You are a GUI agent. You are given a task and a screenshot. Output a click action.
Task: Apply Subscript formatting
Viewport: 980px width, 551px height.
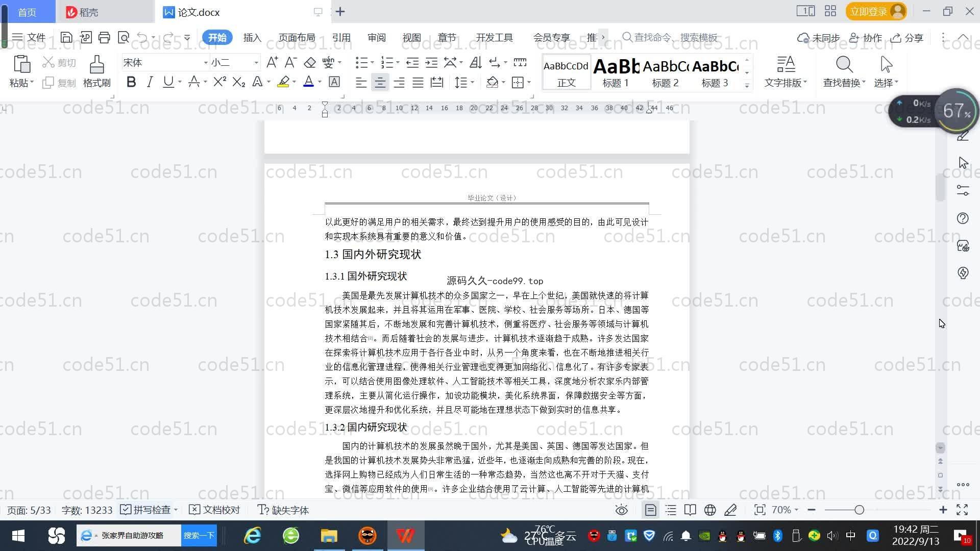coord(238,82)
